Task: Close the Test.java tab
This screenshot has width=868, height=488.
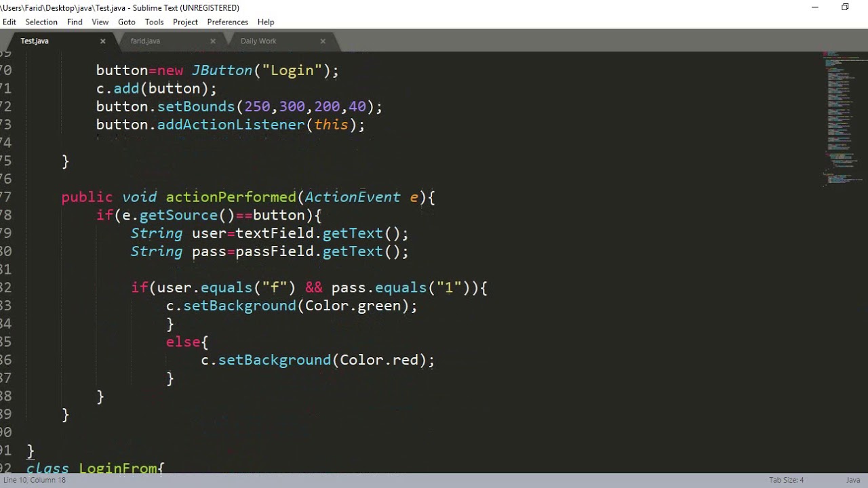Action: point(103,41)
